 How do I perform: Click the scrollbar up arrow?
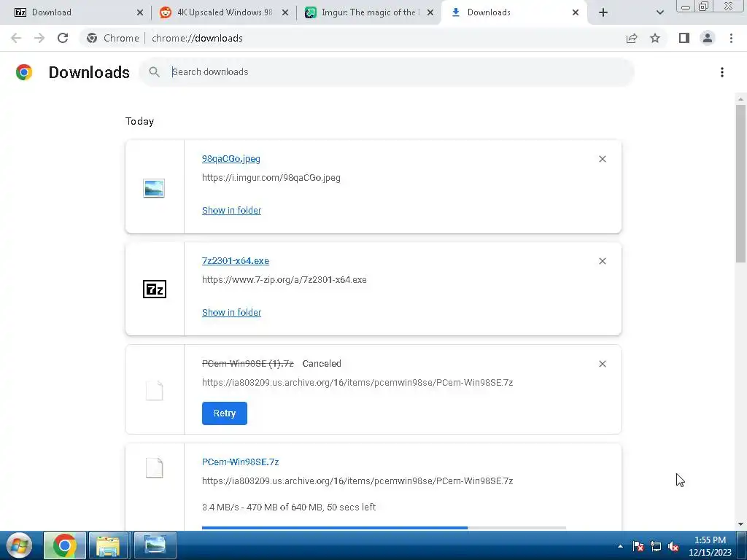[740, 99]
